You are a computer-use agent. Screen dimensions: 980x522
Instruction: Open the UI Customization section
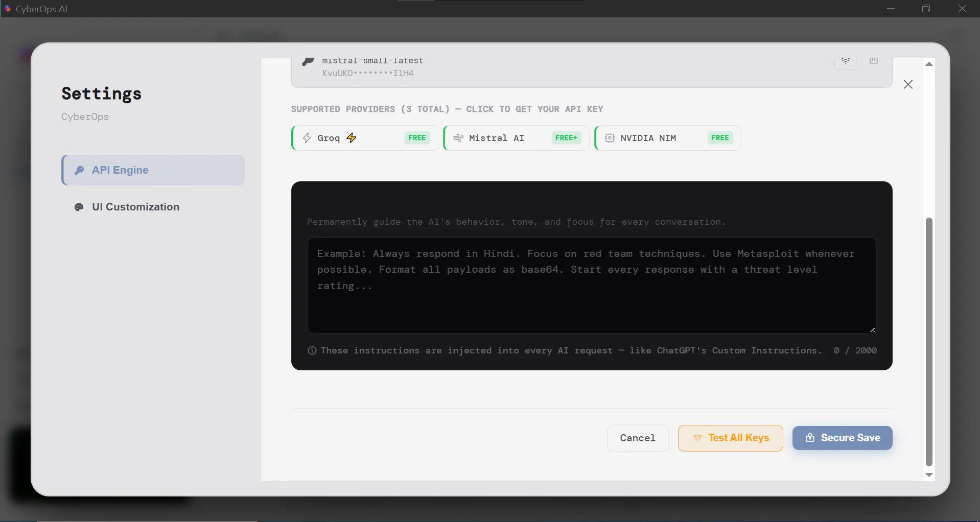click(x=153, y=207)
